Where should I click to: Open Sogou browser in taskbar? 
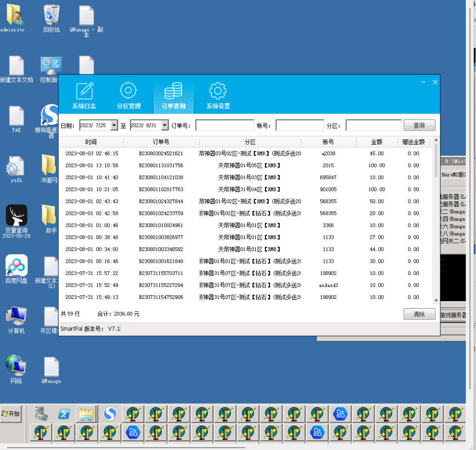tap(110, 414)
